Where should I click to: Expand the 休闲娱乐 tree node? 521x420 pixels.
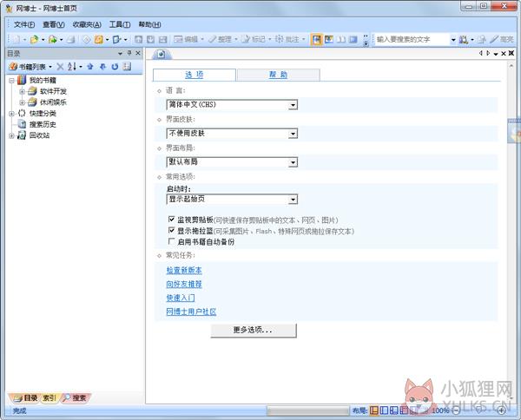22,102
